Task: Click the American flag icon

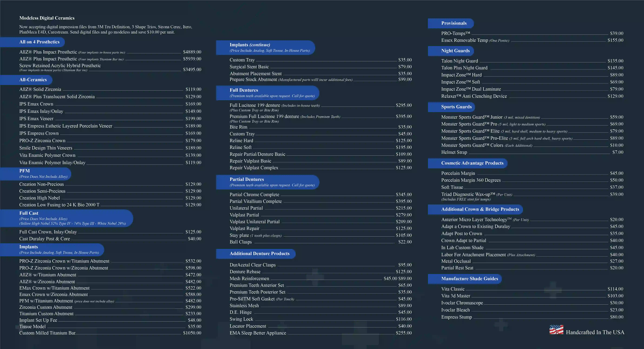Action: [x=556, y=329]
